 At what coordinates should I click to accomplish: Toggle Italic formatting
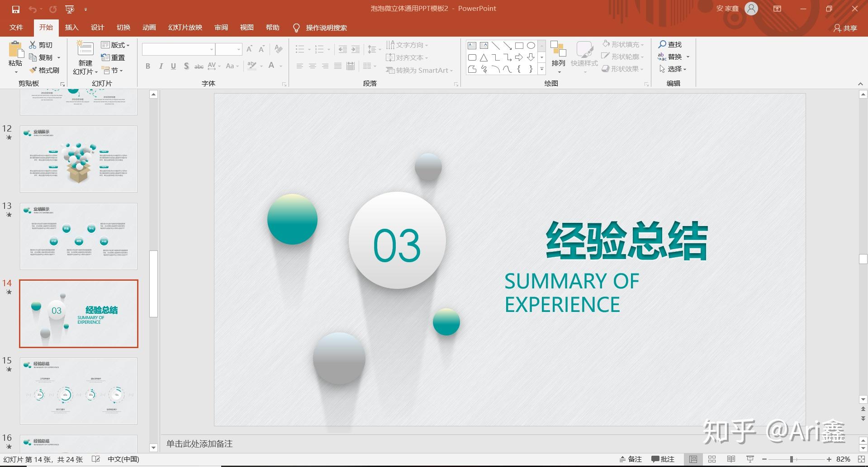tap(161, 66)
